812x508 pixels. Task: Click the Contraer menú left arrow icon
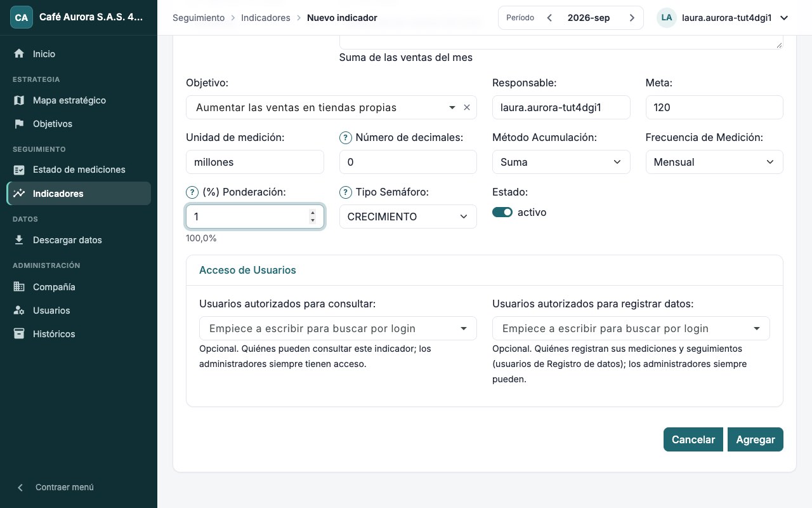pyautogui.click(x=20, y=488)
